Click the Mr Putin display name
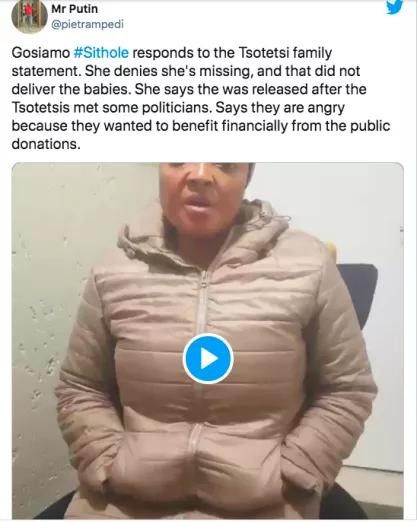The image size is (417, 522). (x=74, y=9)
